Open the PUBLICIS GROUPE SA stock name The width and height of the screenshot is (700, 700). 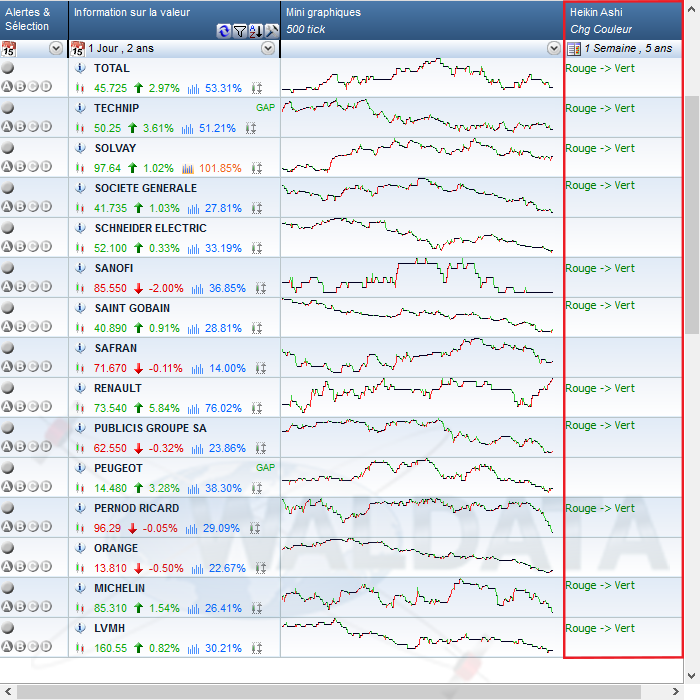150,428
